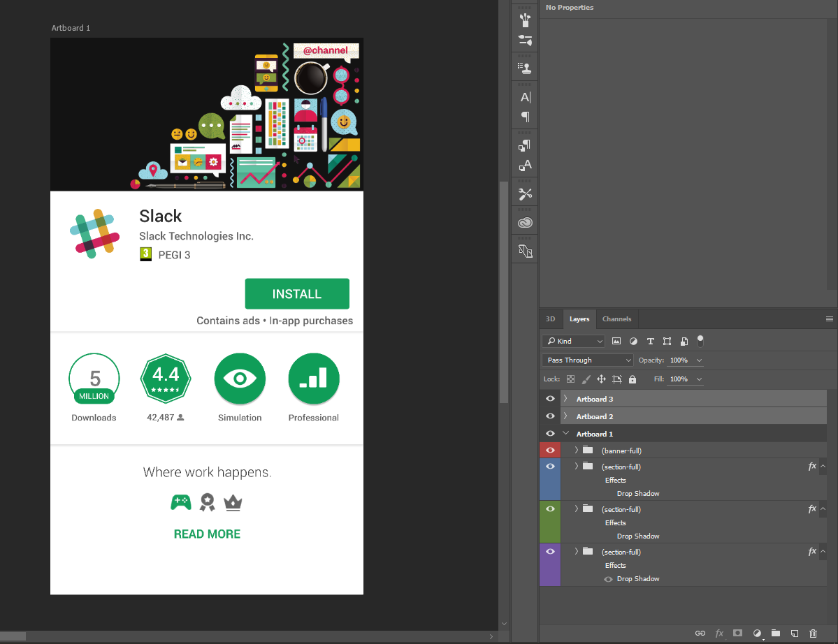Click the green INSTALL button

coord(297,294)
